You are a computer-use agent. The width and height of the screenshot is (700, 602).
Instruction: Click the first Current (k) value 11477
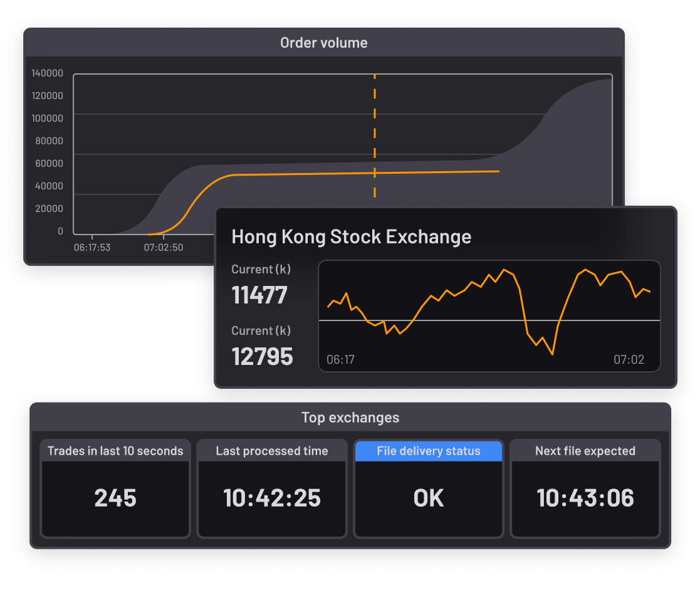(x=259, y=295)
